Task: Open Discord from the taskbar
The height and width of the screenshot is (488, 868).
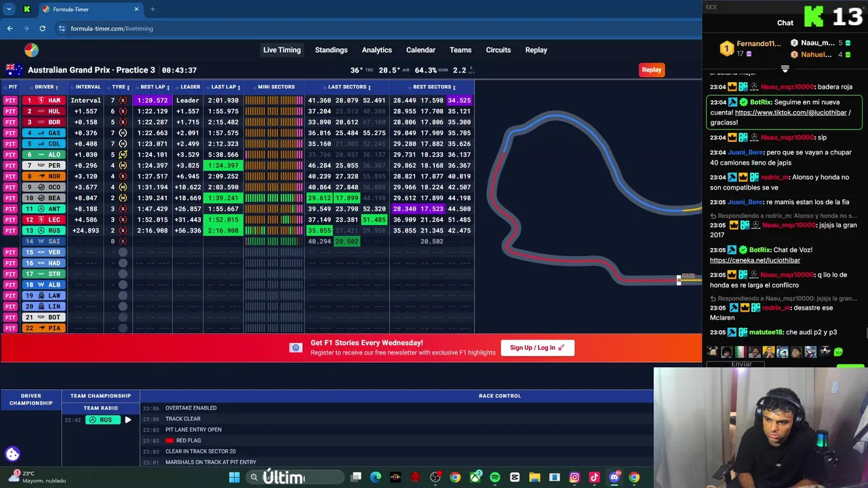Action: (614, 477)
